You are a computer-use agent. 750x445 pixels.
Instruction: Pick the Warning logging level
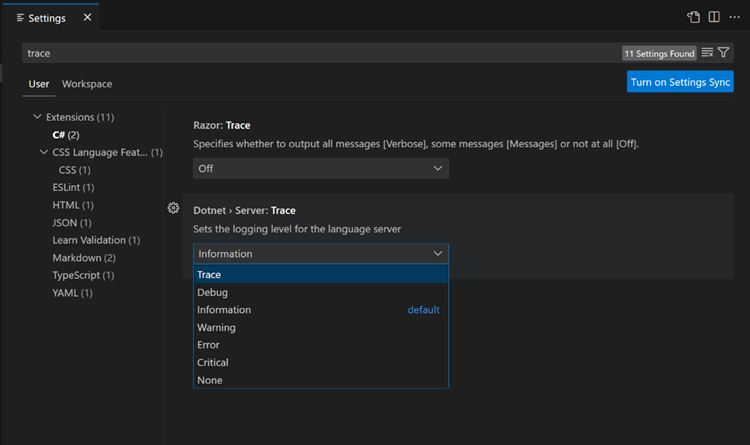(x=320, y=327)
